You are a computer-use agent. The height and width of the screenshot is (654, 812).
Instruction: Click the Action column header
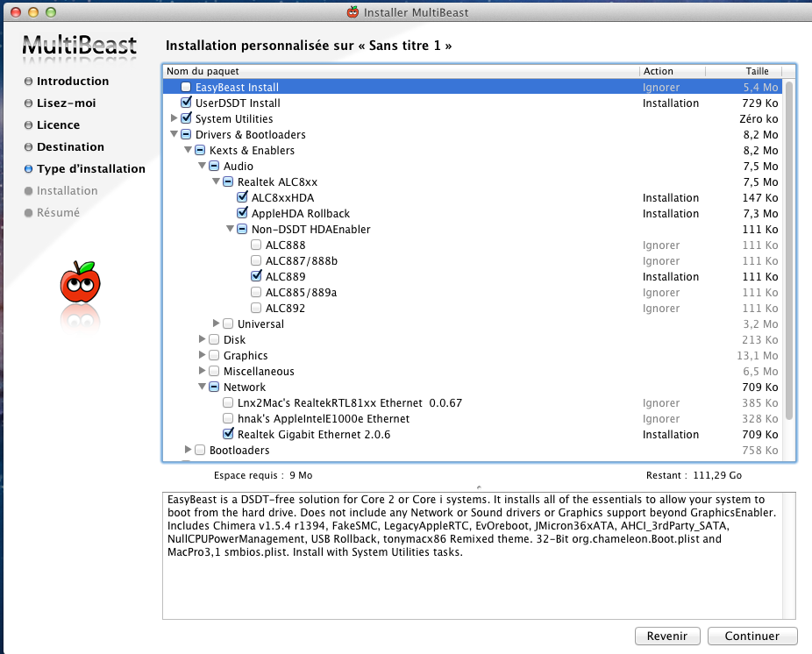coord(673,71)
